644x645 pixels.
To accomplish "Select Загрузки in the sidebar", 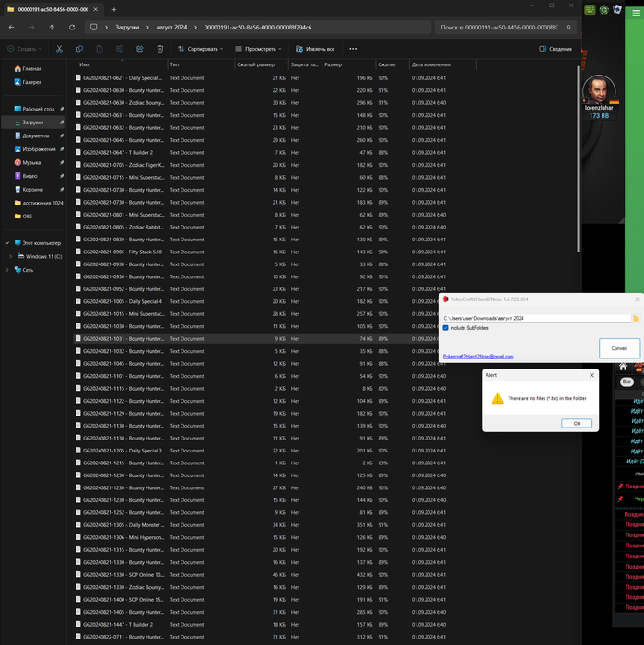I will 33,123.
